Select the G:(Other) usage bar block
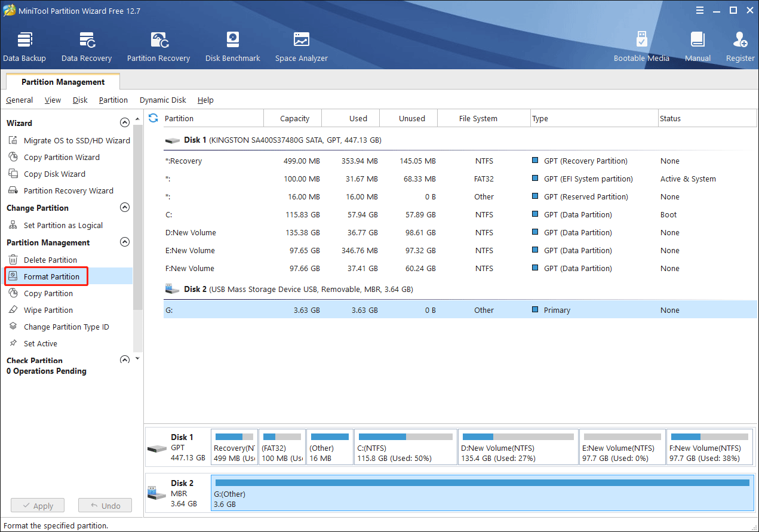Screen dimensions: 759x532 point(483,493)
